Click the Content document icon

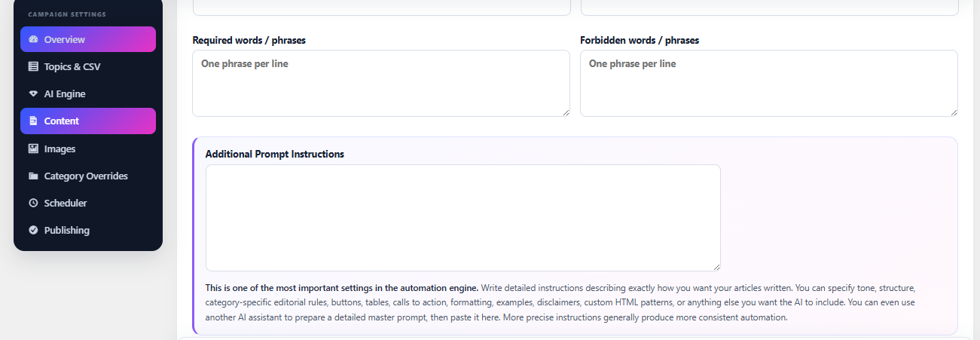click(33, 121)
